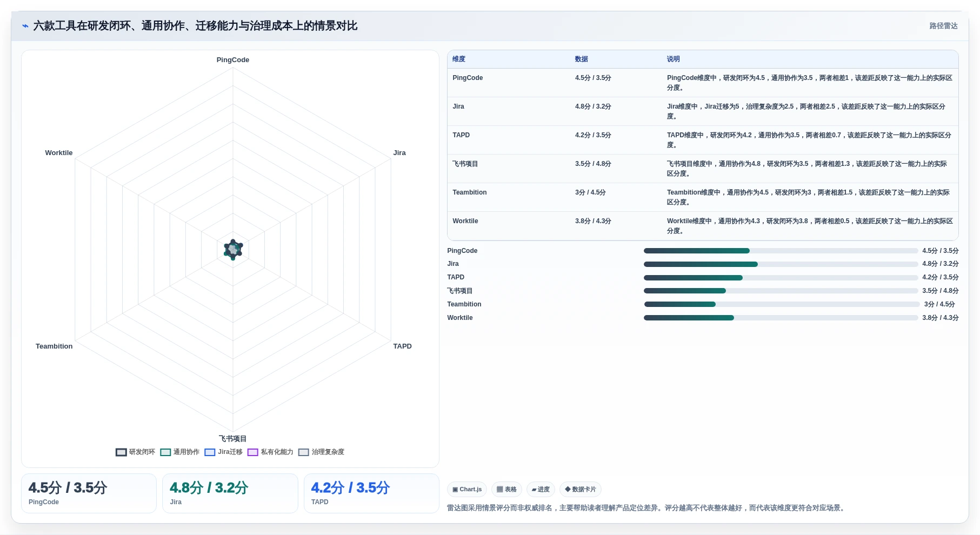The width and height of the screenshot is (980, 535).
Task: Click the 路径雷达 label in header
Action: 943,26
